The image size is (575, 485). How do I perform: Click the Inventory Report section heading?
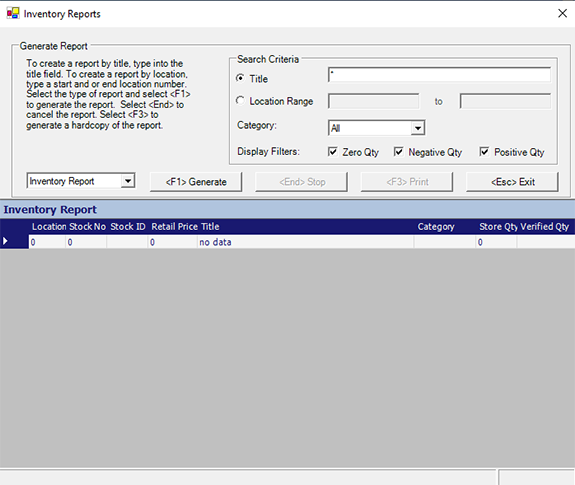50,209
